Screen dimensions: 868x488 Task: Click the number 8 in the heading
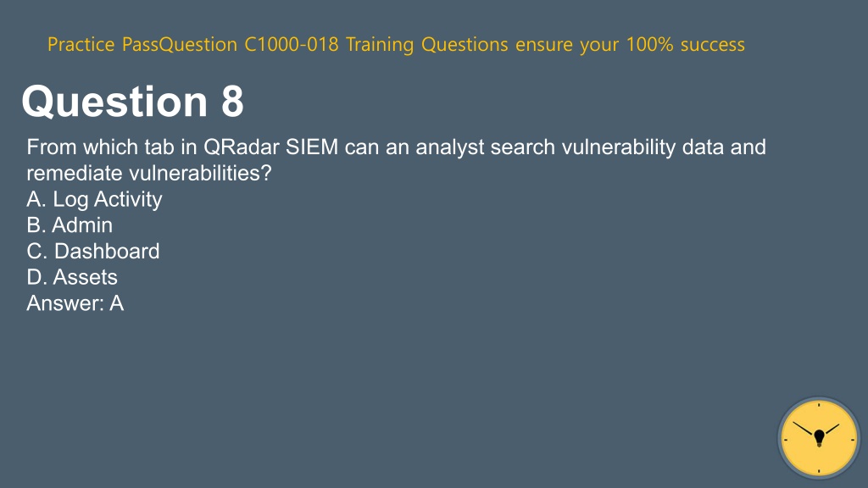coord(232,102)
